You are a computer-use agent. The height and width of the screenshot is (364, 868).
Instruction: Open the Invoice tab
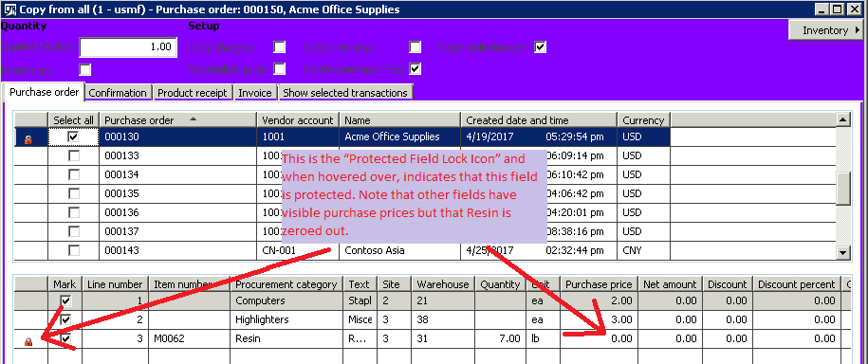coord(254,92)
